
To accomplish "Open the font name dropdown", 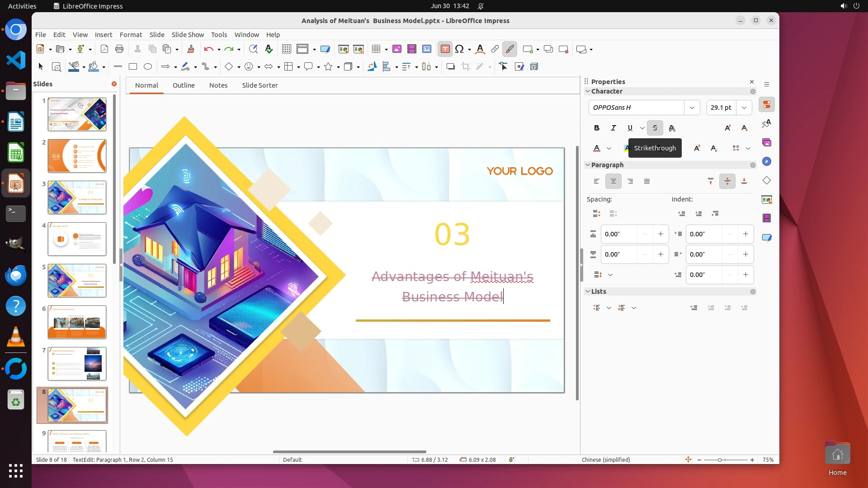I will [692, 108].
